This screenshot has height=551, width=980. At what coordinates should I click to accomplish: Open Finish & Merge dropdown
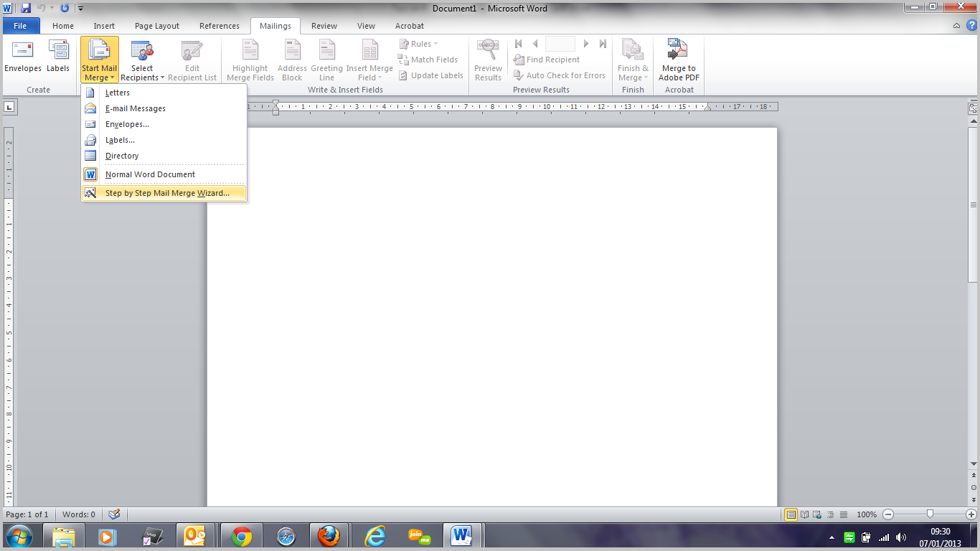tap(633, 60)
